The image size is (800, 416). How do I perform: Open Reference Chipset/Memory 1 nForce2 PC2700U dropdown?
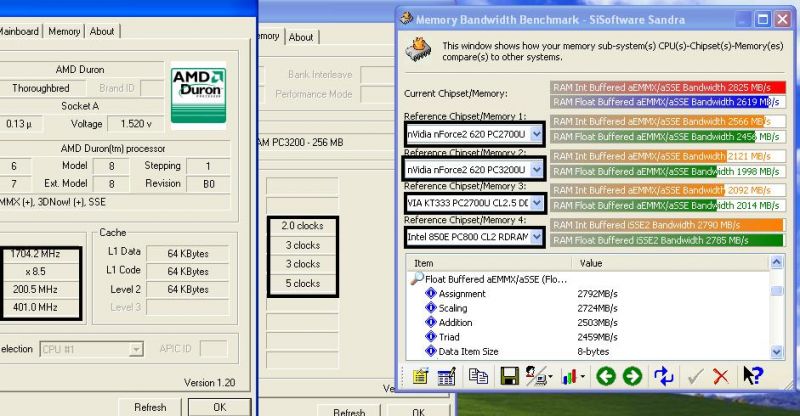tap(536, 134)
